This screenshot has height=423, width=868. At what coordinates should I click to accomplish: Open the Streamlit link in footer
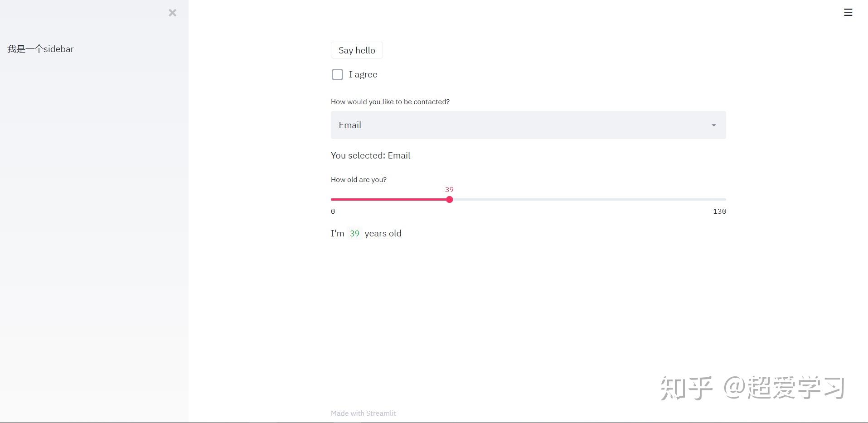(381, 413)
